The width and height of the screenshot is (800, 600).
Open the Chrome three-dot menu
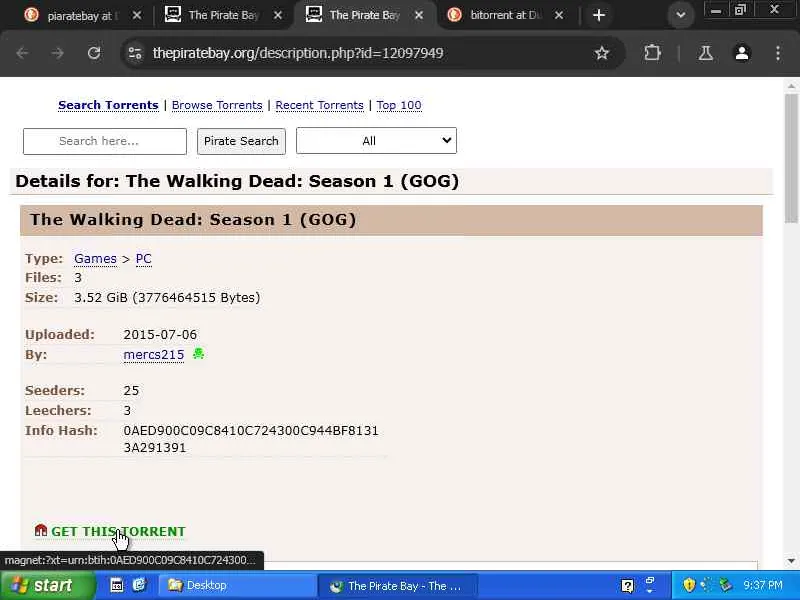tap(778, 53)
